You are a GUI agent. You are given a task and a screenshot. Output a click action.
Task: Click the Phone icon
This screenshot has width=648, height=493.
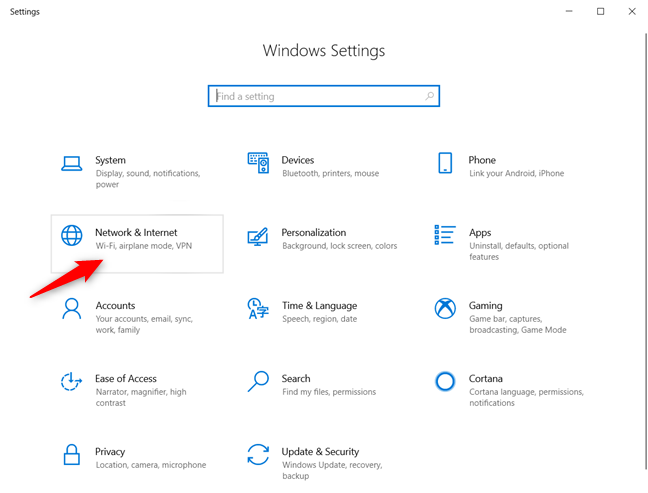click(x=445, y=163)
